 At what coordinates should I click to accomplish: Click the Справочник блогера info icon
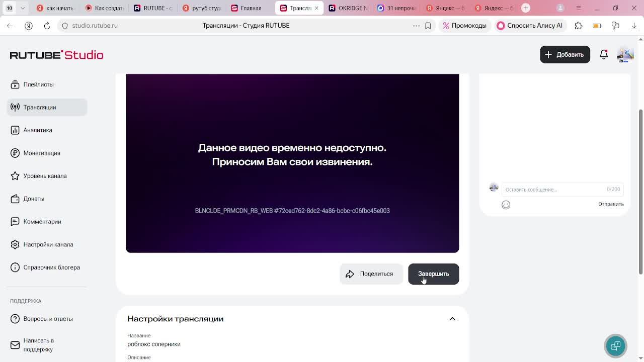pyautogui.click(x=15, y=267)
